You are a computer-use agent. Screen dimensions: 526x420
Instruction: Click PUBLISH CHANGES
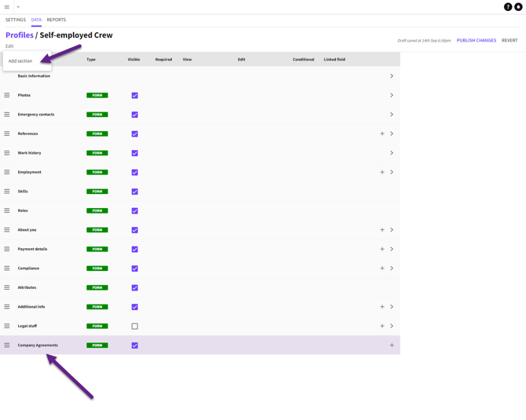click(477, 40)
